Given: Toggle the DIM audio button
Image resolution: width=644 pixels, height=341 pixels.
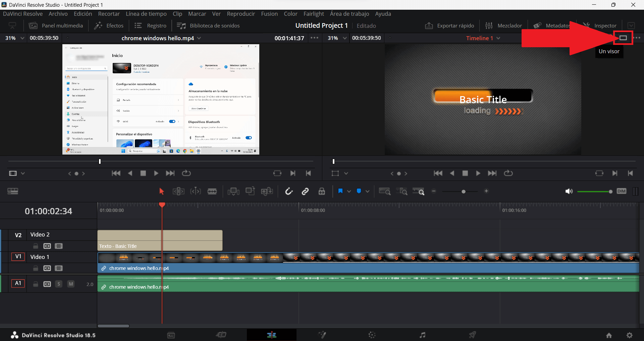Looking at the screenshot, I should [x=622, y=191].
